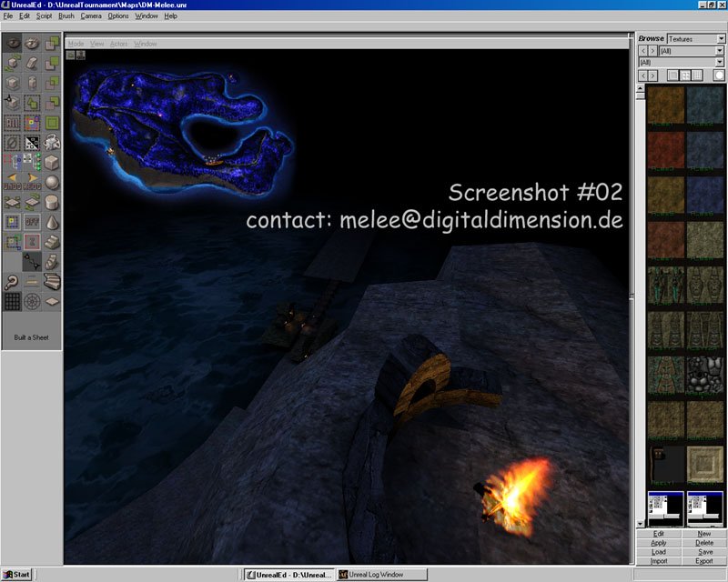
Task: Click the spiral staircase builder icon
Action: (x=52, y=262)
